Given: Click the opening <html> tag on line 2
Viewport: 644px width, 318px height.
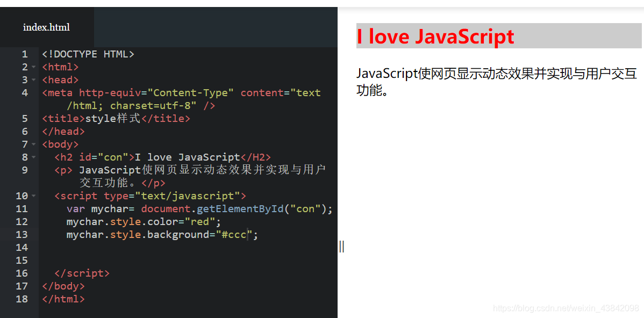Looking at the screenshot, I should (60, 67).
